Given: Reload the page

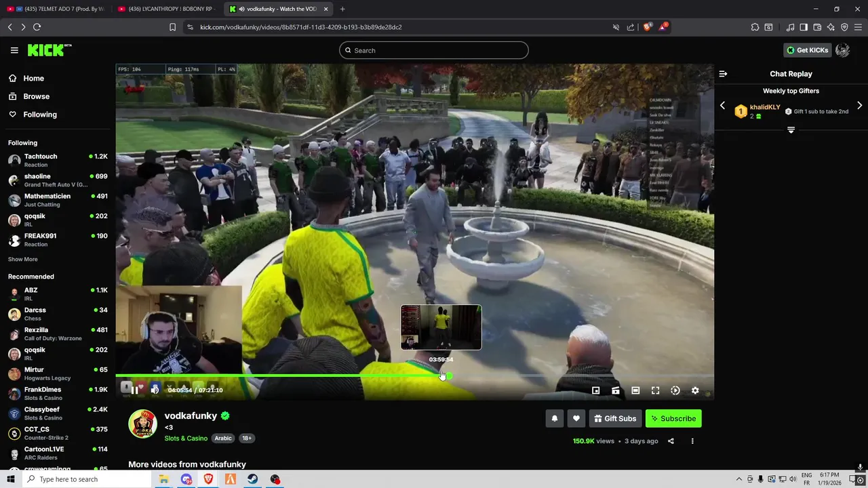Looking at the screenshot, I should click(37, 27).
